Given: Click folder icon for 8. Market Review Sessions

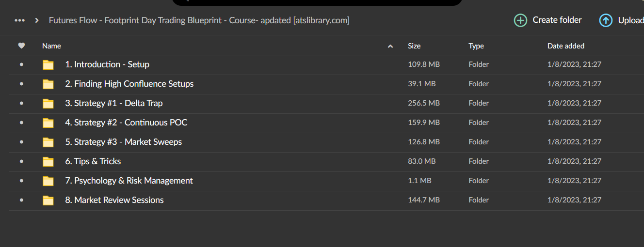Looking at the screenshot, I should tap(48, 201).
